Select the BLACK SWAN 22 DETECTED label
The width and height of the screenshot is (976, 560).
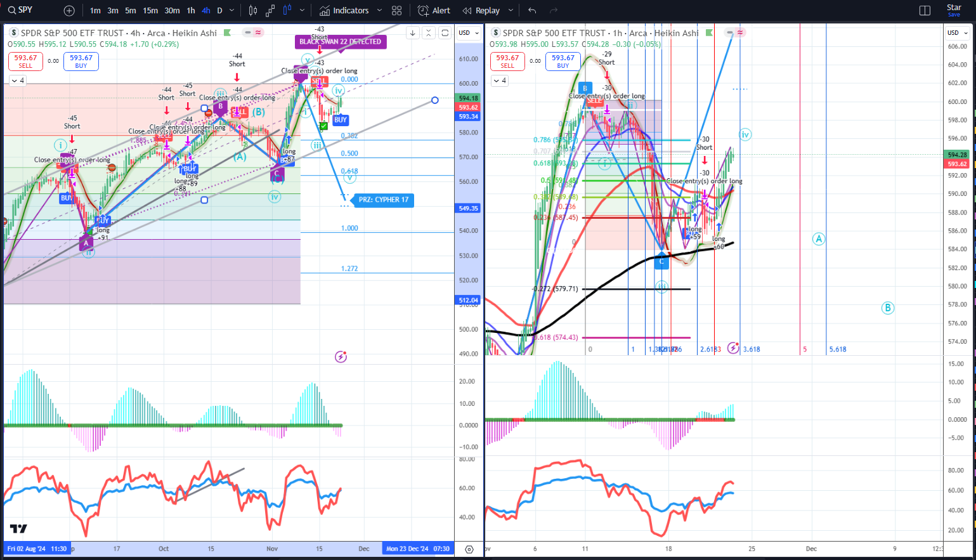[x=341, y=42]
